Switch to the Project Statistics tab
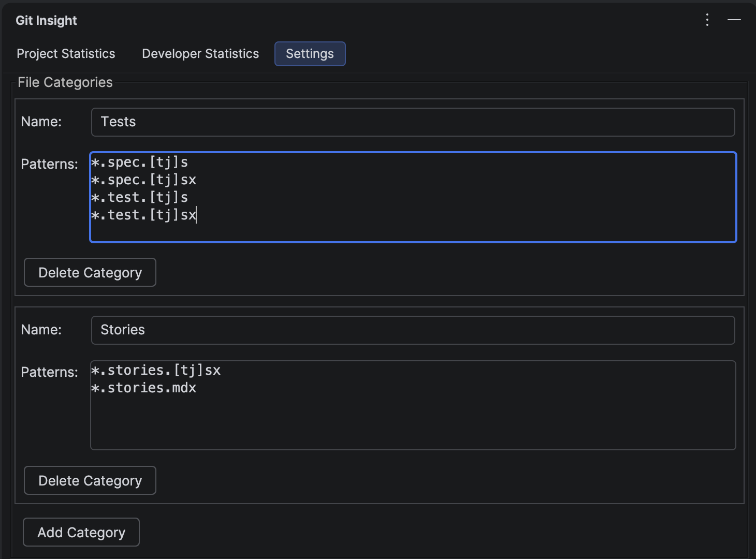756x559 pixels. (66, 53)
